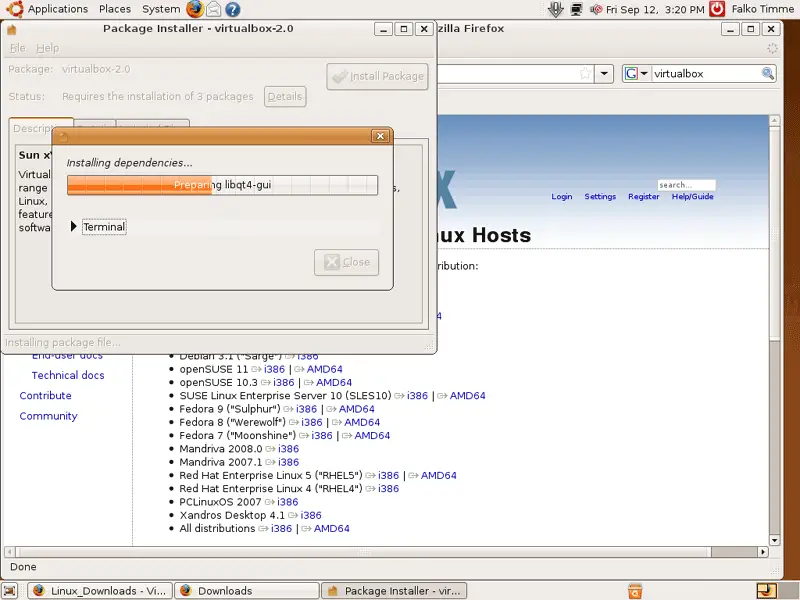The image size is (800, 600).
Task: Click the Install Package button
Action: 378,77
